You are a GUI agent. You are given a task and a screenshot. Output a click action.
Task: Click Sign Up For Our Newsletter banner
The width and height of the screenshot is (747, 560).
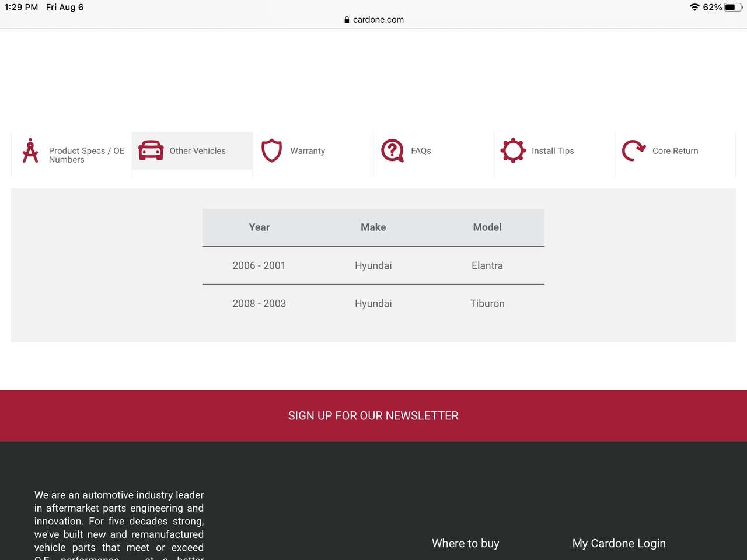pyautogui.click(x=373, y=416)
